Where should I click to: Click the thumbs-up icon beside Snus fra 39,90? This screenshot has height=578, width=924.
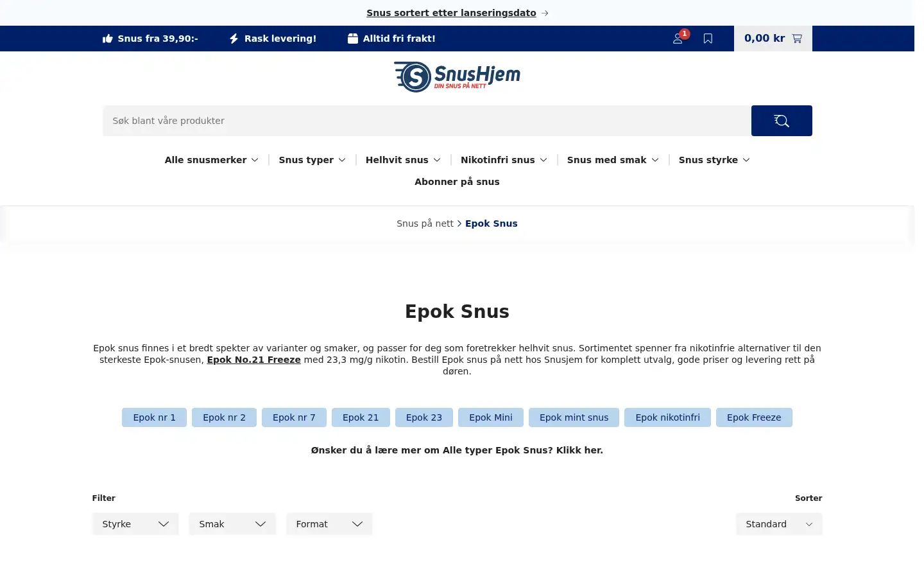coord(108,39)
